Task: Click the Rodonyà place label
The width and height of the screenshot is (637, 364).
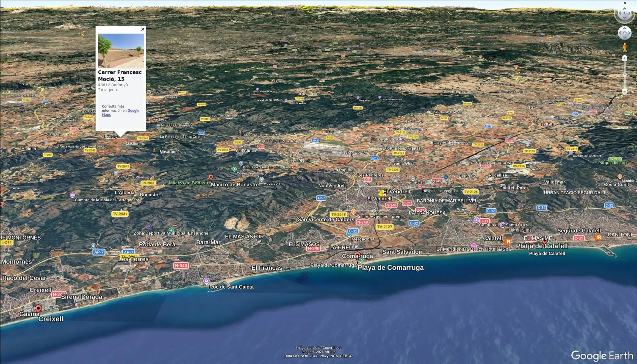Action: [112, 136]
